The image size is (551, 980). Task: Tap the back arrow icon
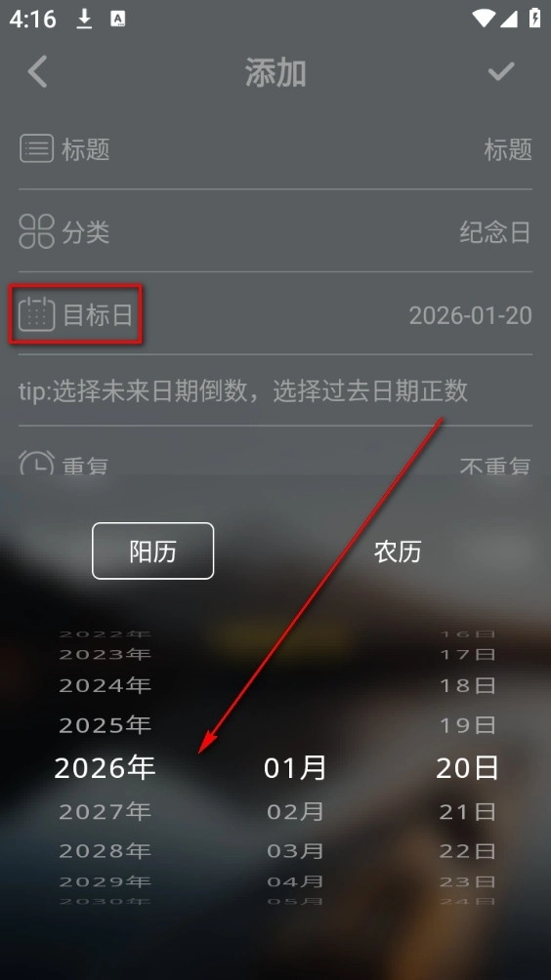(x=37, y=71)
